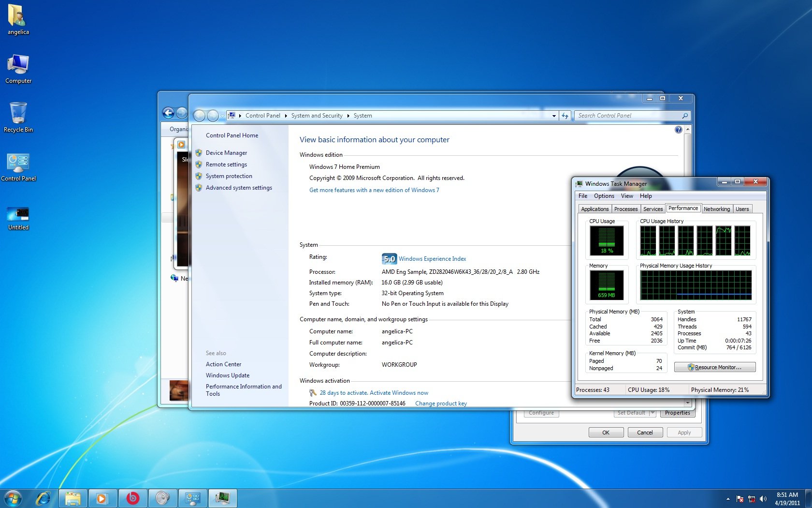Screen dimensions: 812x508
Task: Switch to the Processes tab
Action: 625,209
